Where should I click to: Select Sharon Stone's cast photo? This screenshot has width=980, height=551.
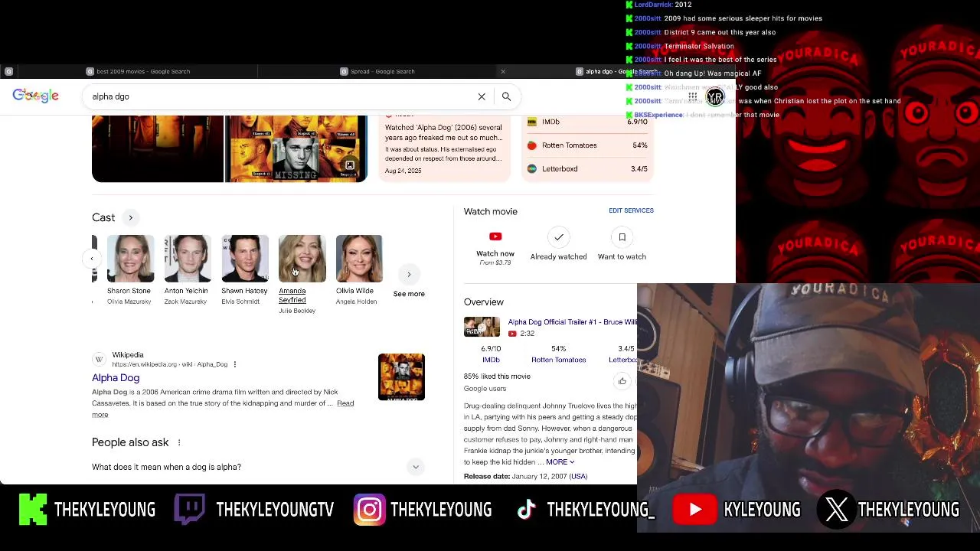[130, 259]
